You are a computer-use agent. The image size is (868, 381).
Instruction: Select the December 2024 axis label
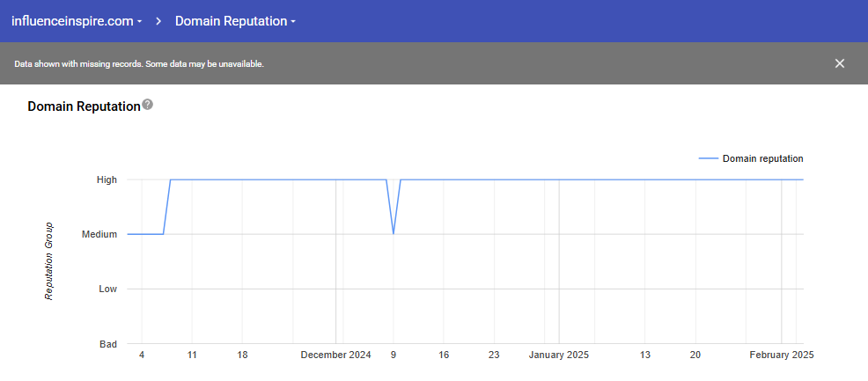click(335, 355)
